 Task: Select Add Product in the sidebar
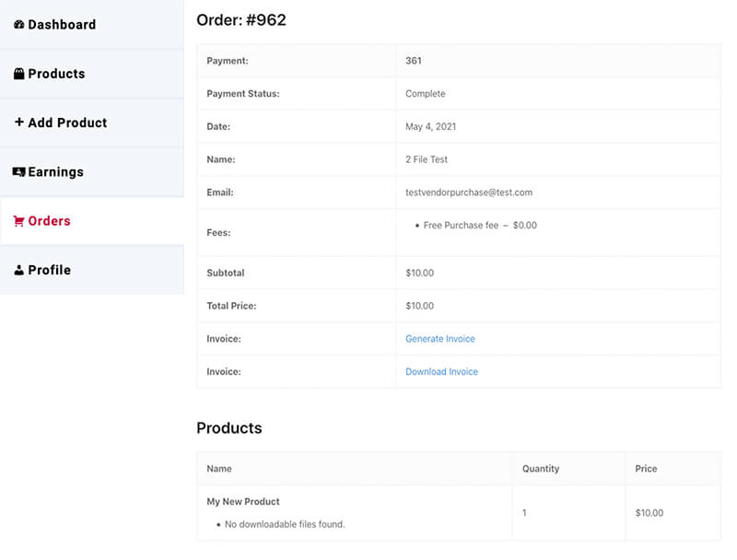coord(67,122)
